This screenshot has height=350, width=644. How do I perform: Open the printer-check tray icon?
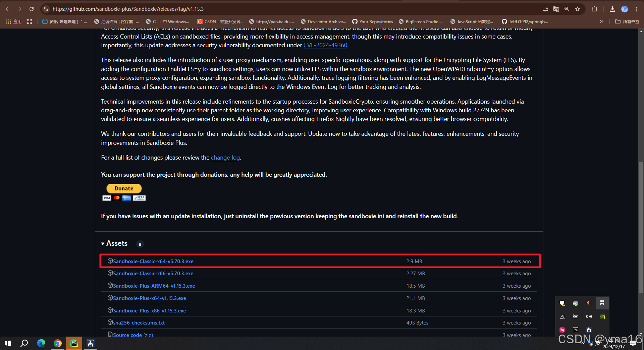[x=576, y=303]
